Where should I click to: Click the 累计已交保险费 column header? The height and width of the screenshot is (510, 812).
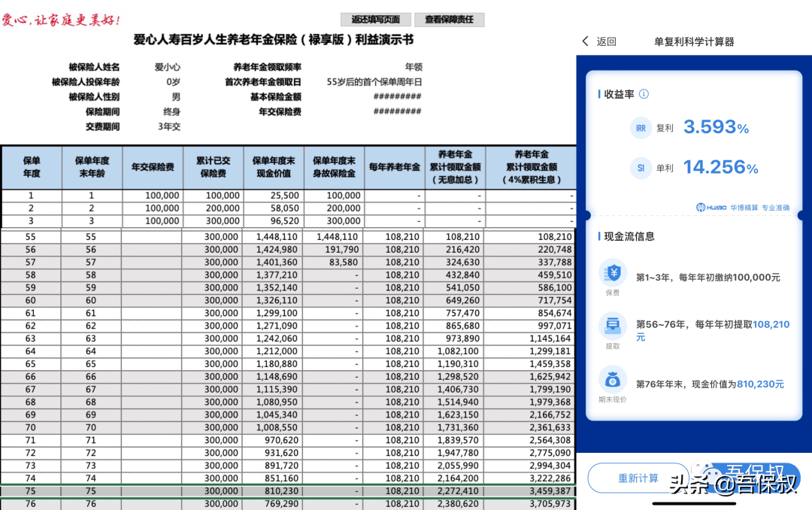[x=214, y=168]
